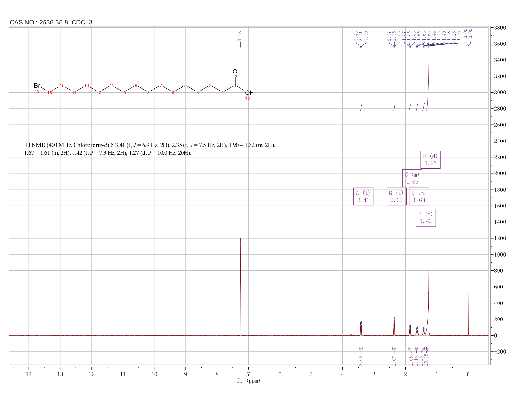Click the 3.43 peak label at top
Screen dimensions: 532x411
tap(356, 36)
